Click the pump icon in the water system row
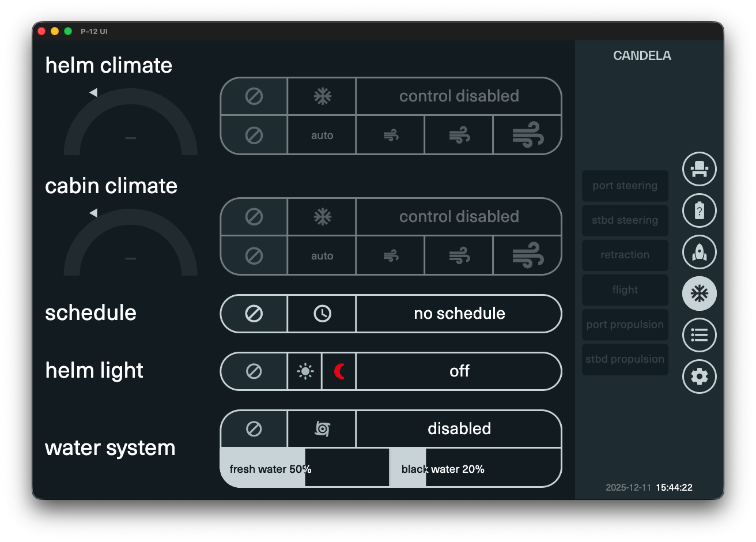Image resolution: width=756 pixels, height=542 pixels. tap(322, 429)
